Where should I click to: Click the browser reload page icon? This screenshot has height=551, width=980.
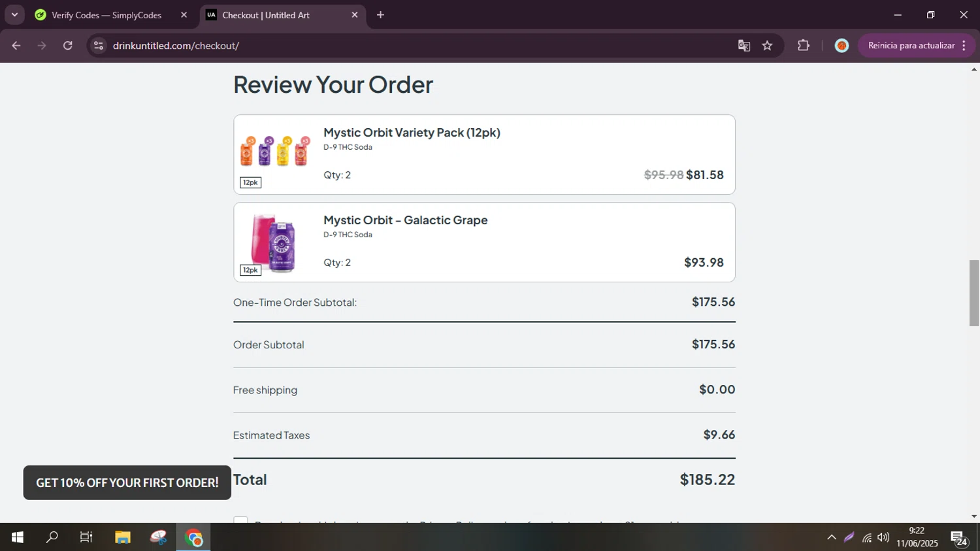tap(68, 46)
